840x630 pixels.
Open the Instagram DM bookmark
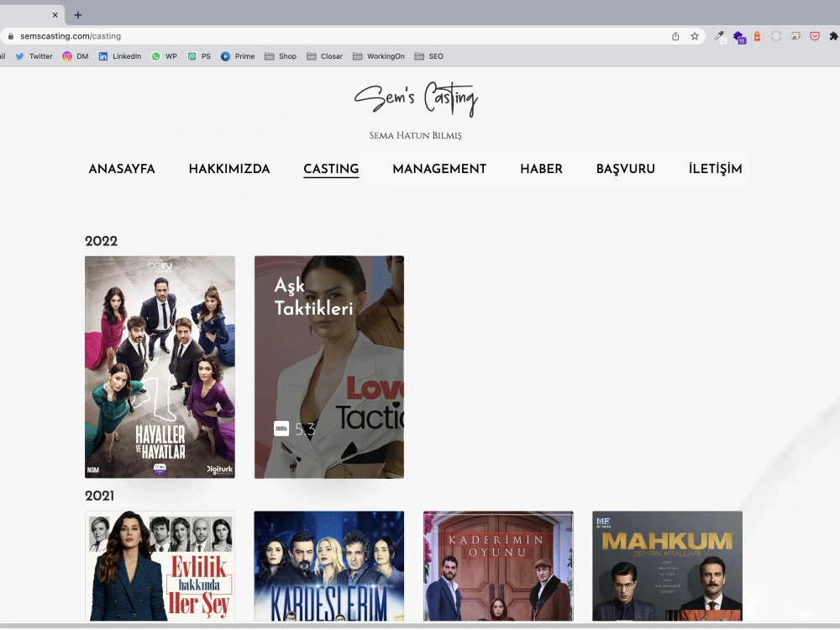(75, 56)
